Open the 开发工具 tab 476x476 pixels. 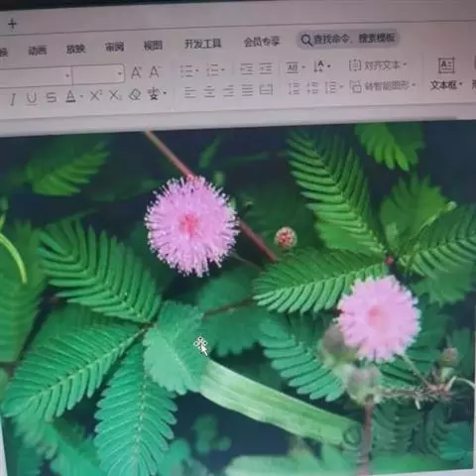pyautogui.click(x=202, y=44)
